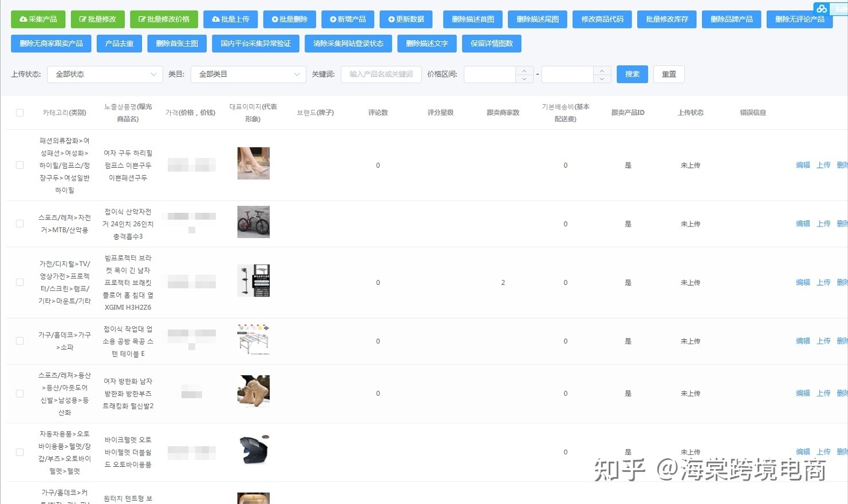The height and width of the screenshot is (504, 848).
Task: Toggle the select-all checkbox in the table header
Action: (x=19, y=112)
